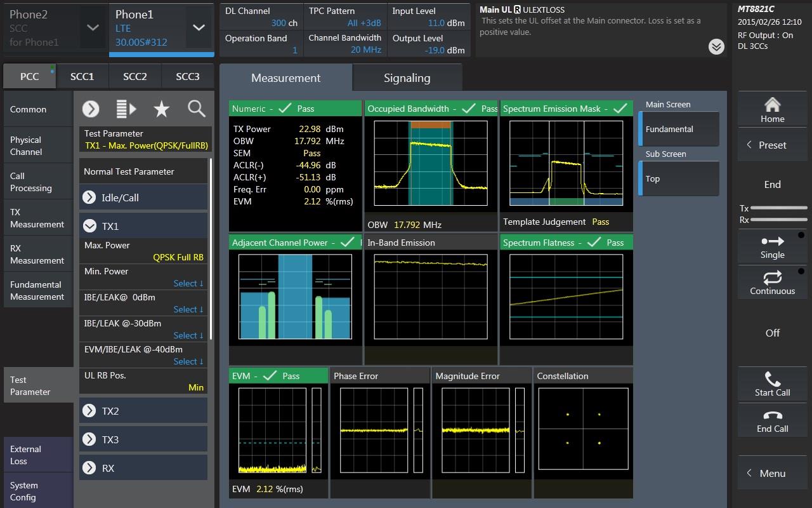The height and width of the screenshot is (508, 812).
Task: Start a call with the phone icon
Action: point(772,384)
